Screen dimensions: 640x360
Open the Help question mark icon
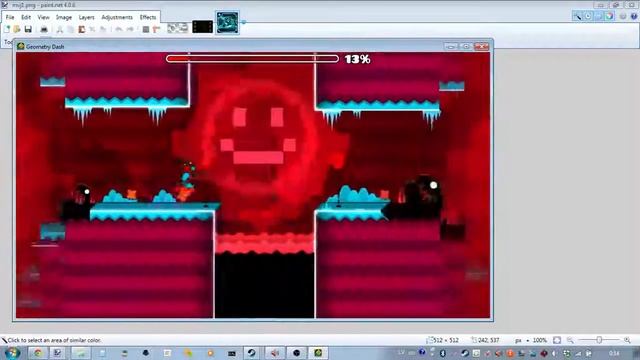tap(634, 16)
